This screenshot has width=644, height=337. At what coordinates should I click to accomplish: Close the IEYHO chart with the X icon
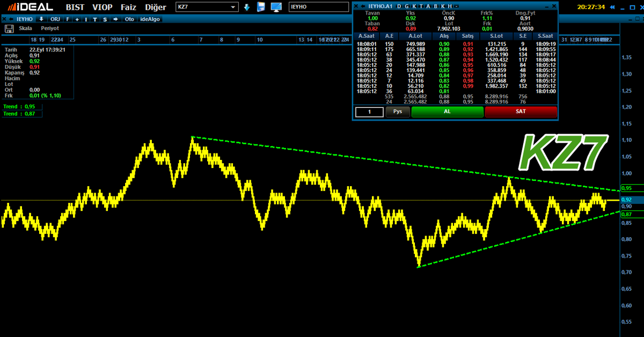tap(4, 19)
